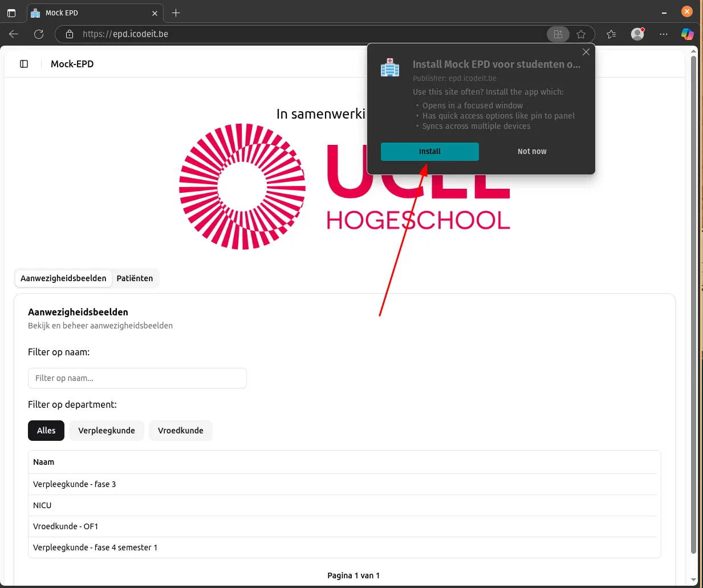Screen dimensions: 703x588
Task: Open the Copilot icon in toolbar
Action: click(687, 34)
